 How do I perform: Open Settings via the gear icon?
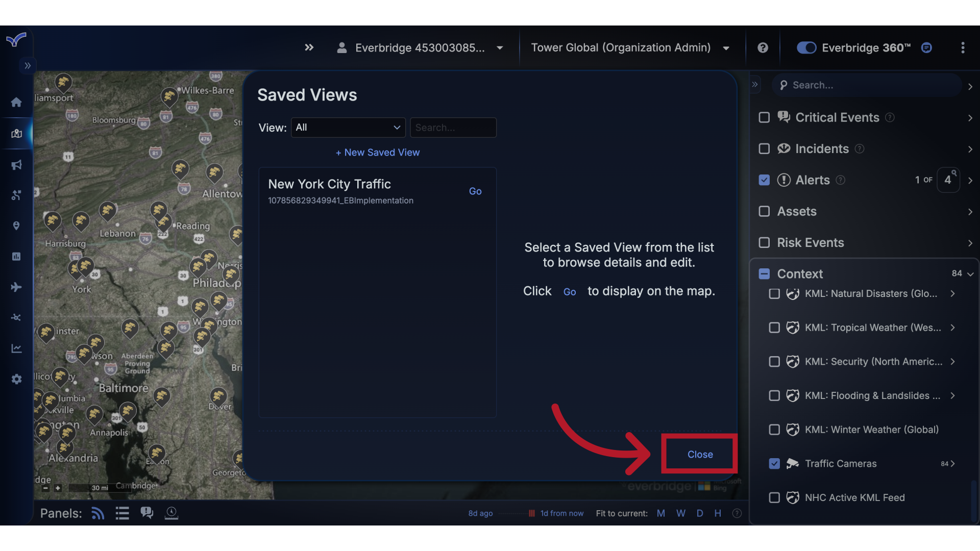(x=16, y=379)
